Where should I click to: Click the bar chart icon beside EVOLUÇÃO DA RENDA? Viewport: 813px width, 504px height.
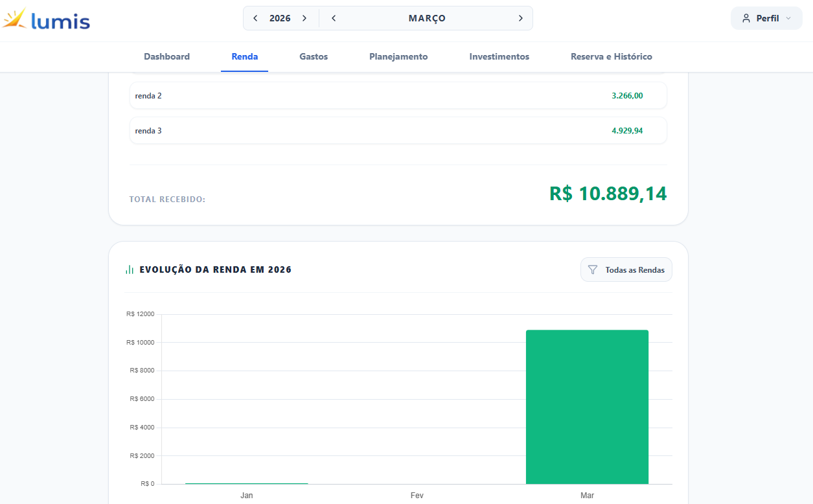(130, 269)
